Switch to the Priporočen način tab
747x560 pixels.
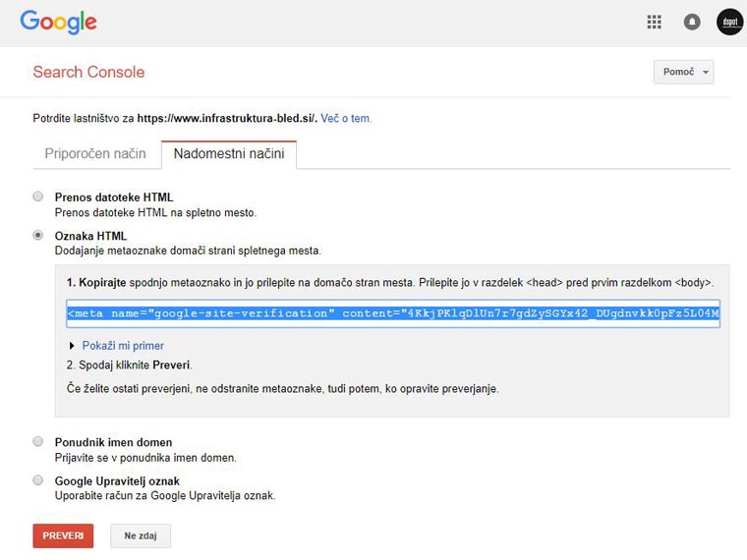95,153
